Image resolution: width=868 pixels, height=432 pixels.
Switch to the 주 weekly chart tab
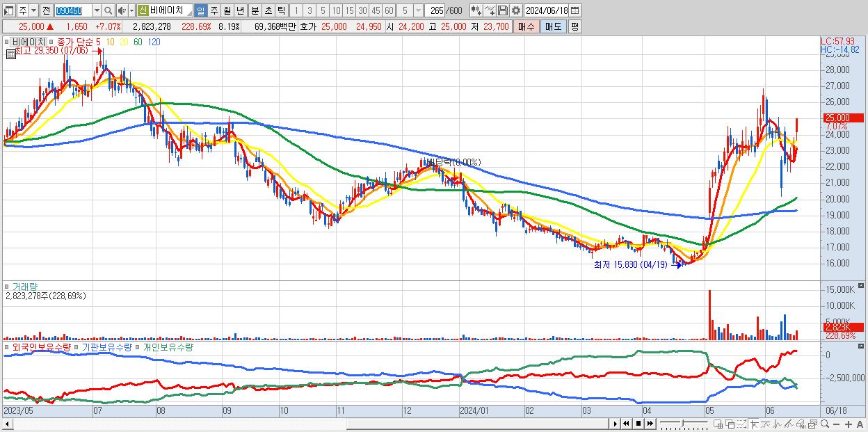(x=214, y=11)
